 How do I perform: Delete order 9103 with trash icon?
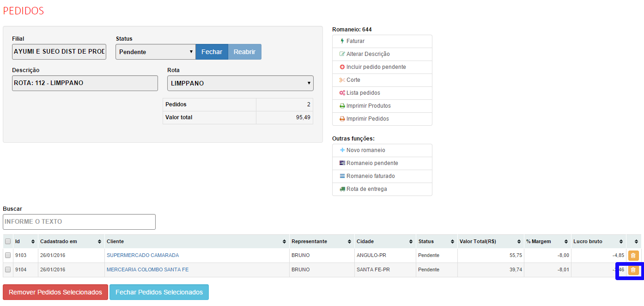[x=633, y=256]
